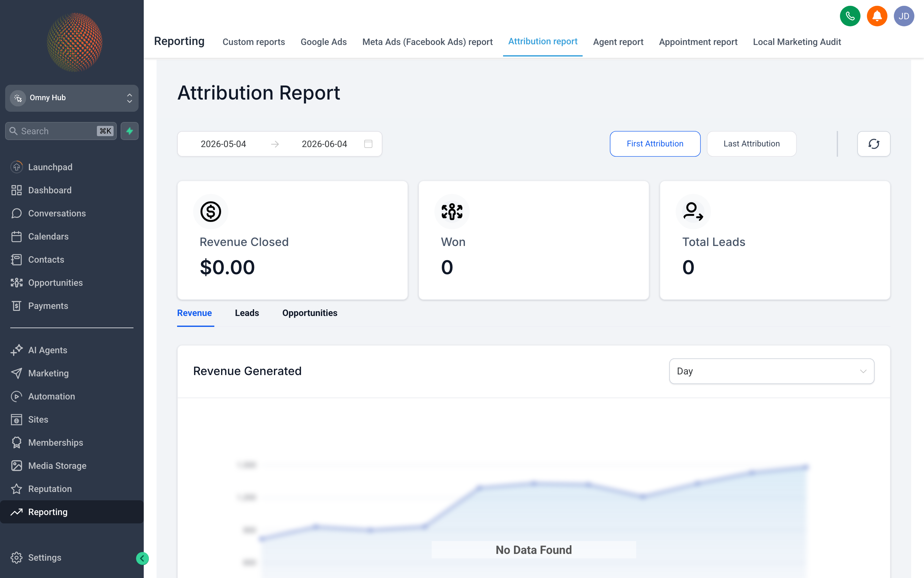Click the start date 2026-05-04
Viewport: 924px width, 578px height.
coord(223,144)
